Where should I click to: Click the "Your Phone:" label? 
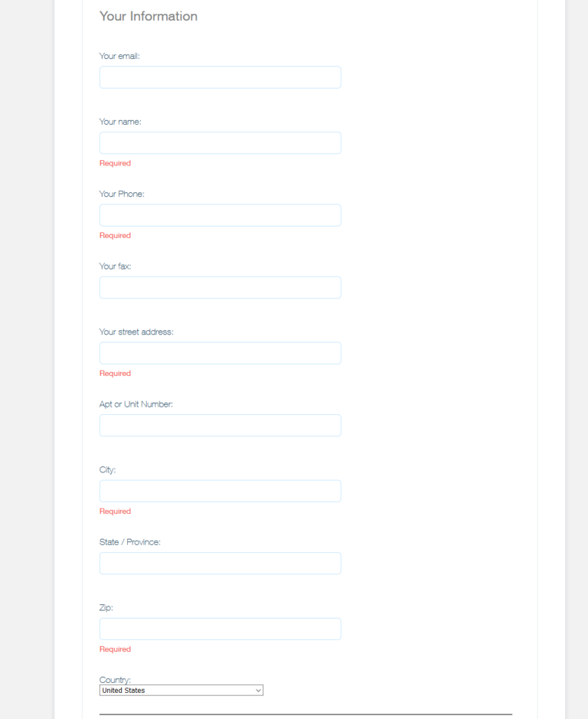tap(122, 194)
